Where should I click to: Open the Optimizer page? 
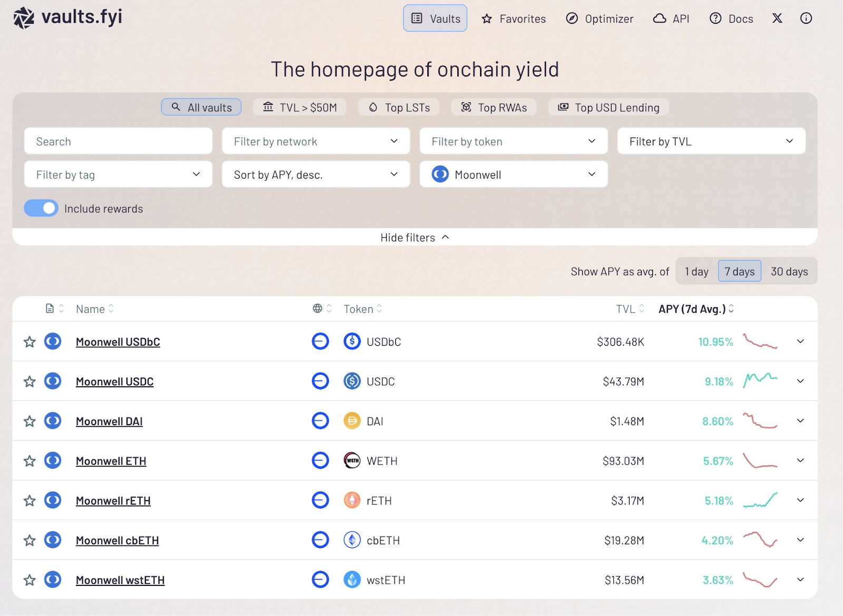tap(600, 19)
